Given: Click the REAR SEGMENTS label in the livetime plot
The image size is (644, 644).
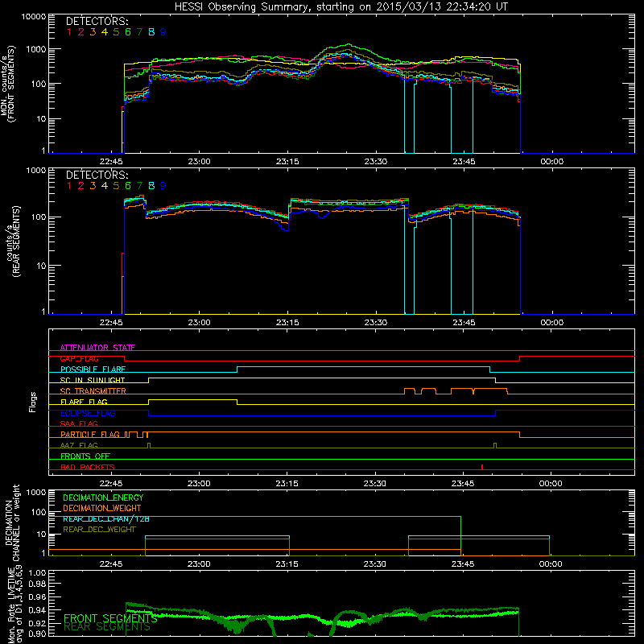Looking at the screenshot, I should (107, 627).
